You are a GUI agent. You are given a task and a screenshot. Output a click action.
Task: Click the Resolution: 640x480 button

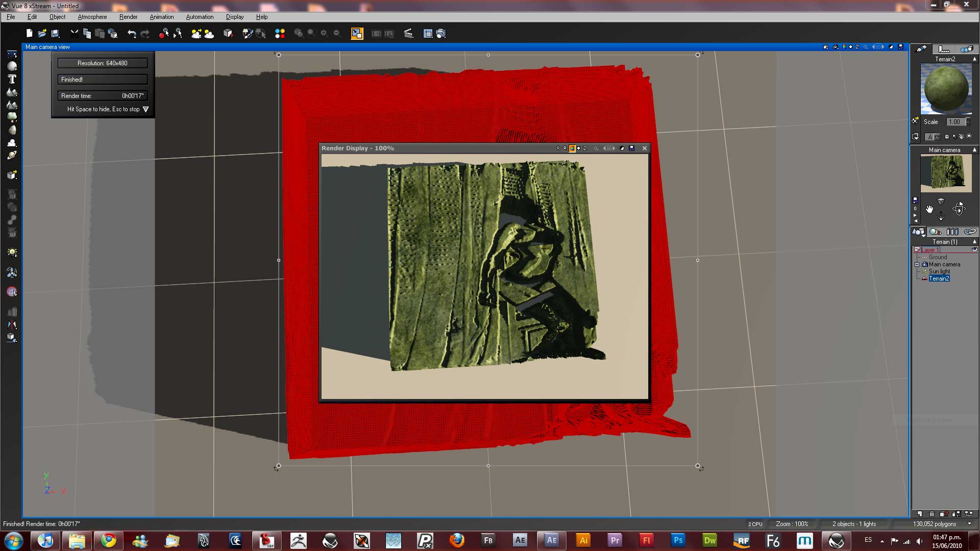pyautogui.click(x=103, y=63)
